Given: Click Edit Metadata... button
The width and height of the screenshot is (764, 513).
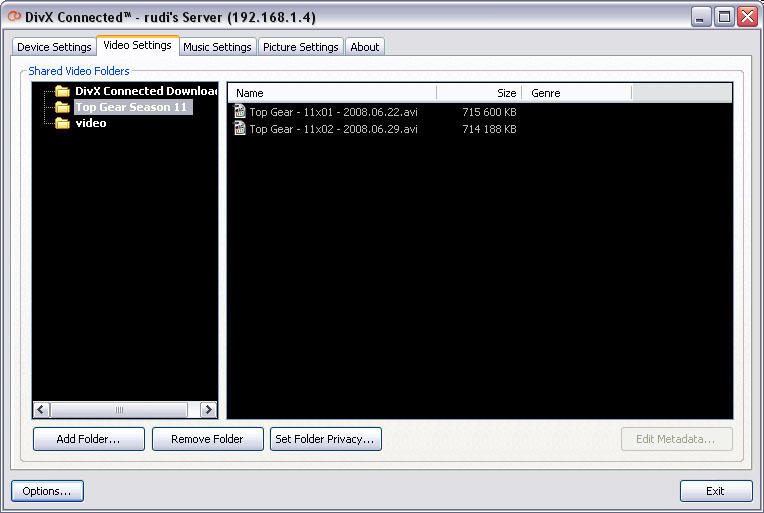Looking at the screenshot, I should (x=676, y=439).
